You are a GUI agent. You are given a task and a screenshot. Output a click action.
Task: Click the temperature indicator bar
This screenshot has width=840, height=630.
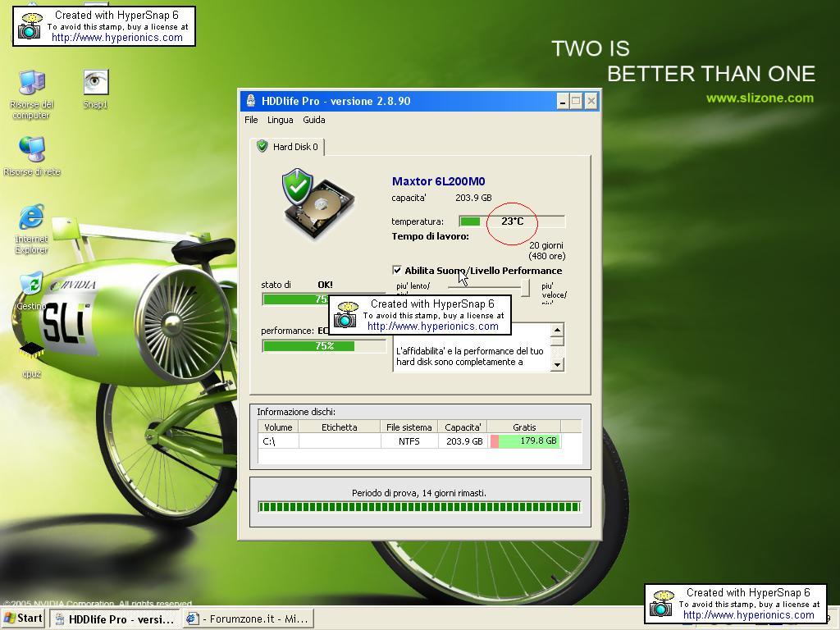[512, 221]
